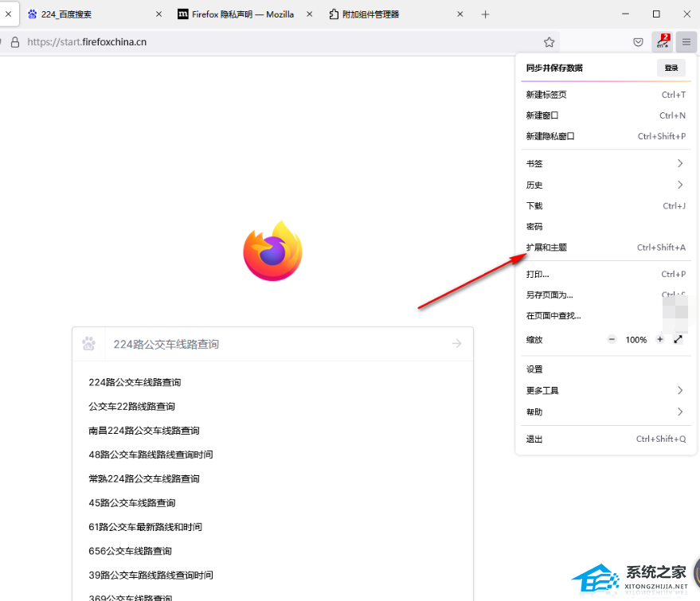This screenshot has height=601, width=700.
Task: Click the search arrow go button
Action: (456, 344)
